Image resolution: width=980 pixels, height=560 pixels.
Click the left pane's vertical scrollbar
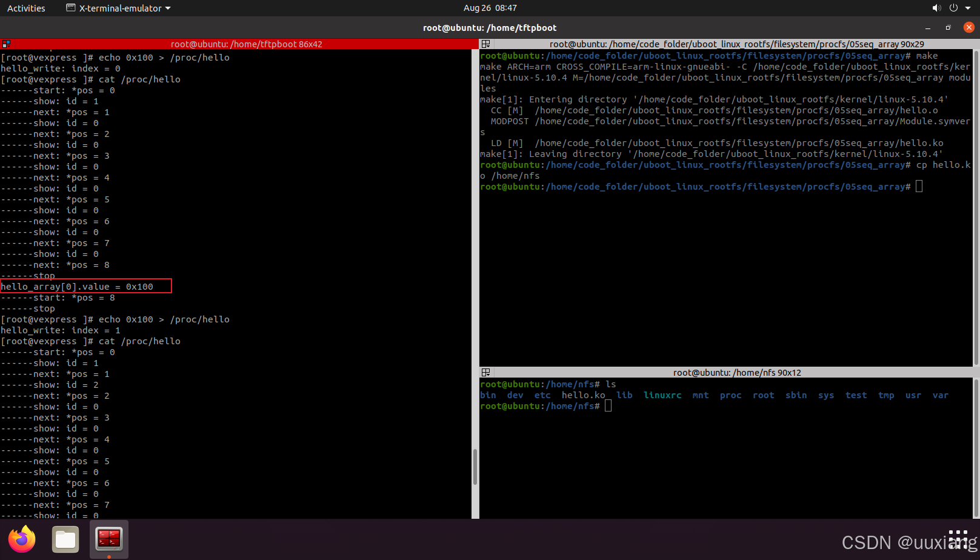tap(475, 465)
